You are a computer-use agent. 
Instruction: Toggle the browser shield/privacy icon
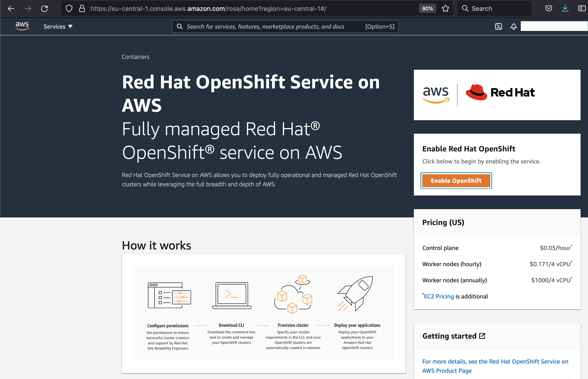(69, 9)
